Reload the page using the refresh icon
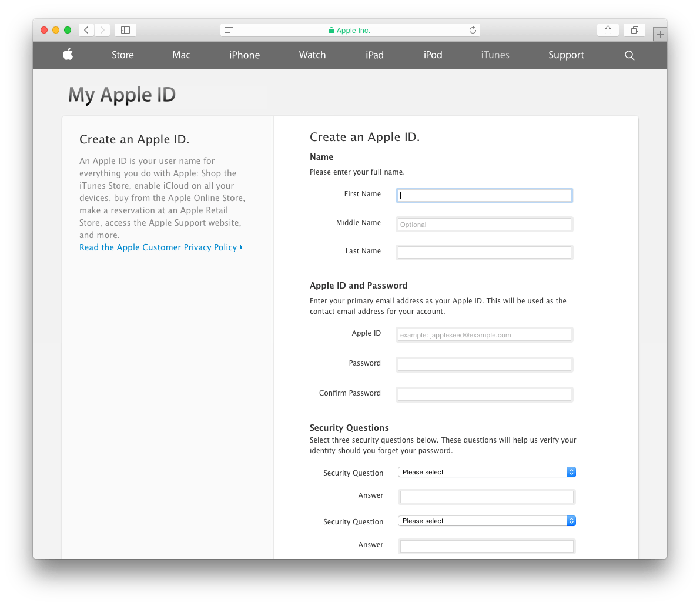The image size is (700, 606). 473,30
